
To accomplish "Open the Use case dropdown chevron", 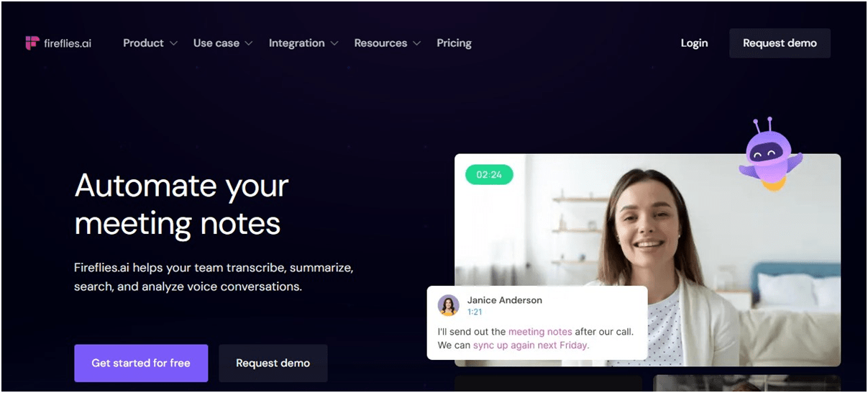I will click(249, 44).
